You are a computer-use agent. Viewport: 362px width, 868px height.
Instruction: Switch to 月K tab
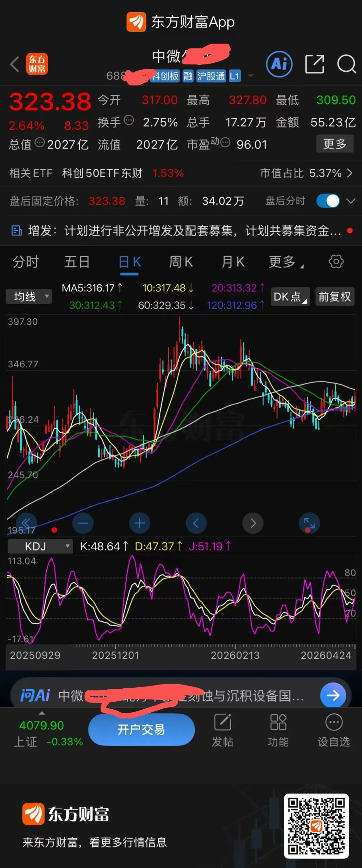(x=233, y=262)
